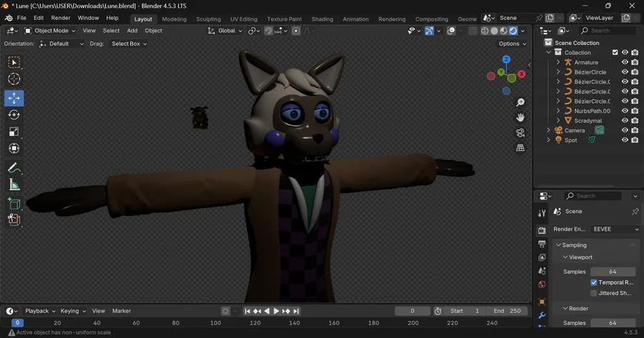Select the Measure tool
The height and width of the screenshot is (338, 644).
coord(14,184)
